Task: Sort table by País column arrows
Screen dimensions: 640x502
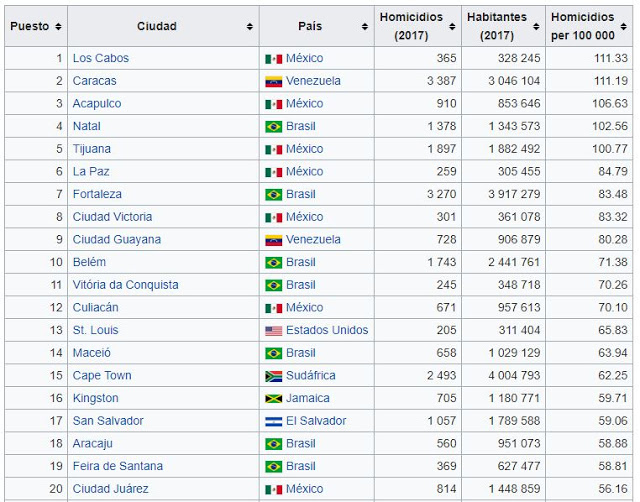Action: [362, 26]
